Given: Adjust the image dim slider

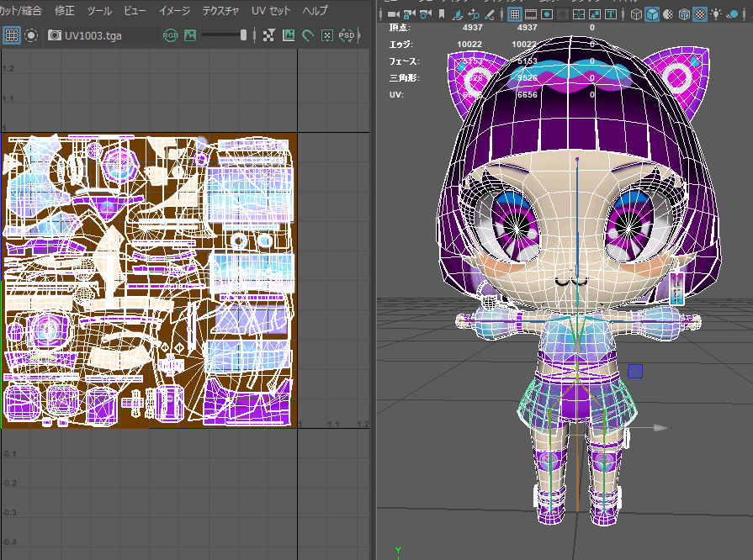Looking at the screenshot, I should coord(224,34).
